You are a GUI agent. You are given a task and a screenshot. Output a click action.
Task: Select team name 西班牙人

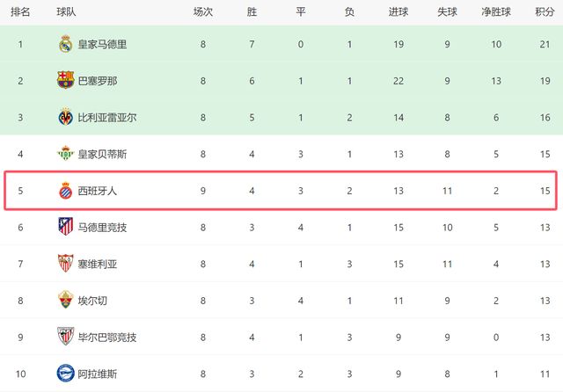pos(99,191)
